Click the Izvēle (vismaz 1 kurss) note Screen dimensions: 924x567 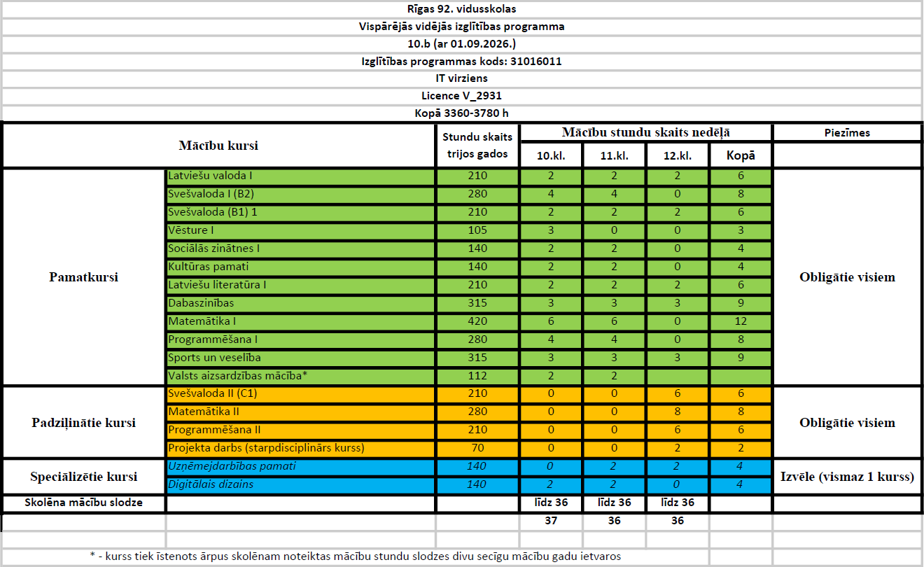(847, 477)
